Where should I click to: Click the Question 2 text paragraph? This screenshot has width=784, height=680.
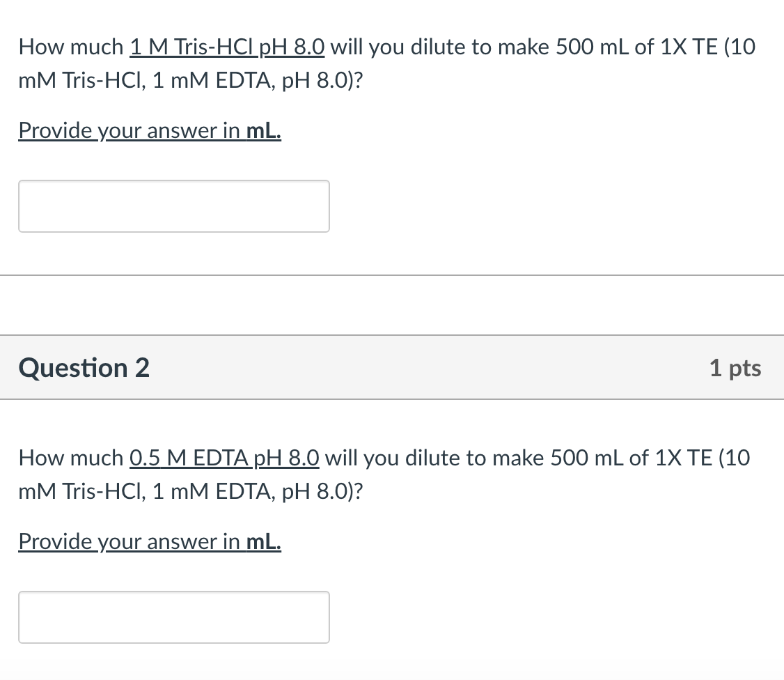tap(383, 474)
